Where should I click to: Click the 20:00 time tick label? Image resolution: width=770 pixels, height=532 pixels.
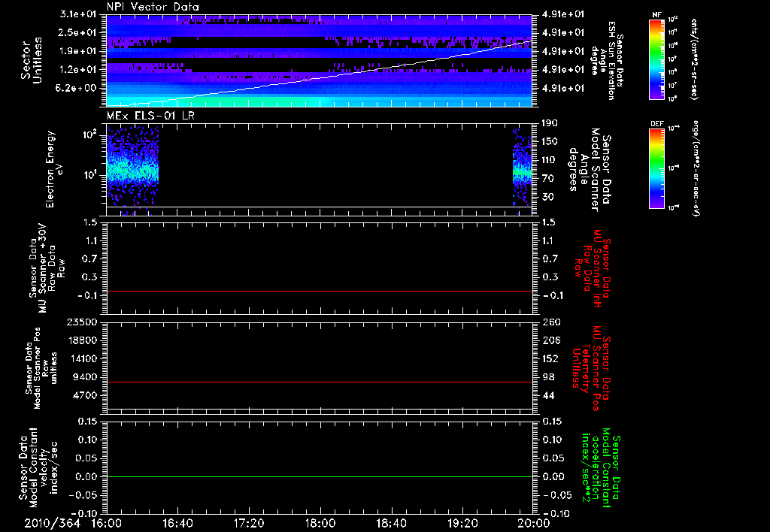click(534, 523)
